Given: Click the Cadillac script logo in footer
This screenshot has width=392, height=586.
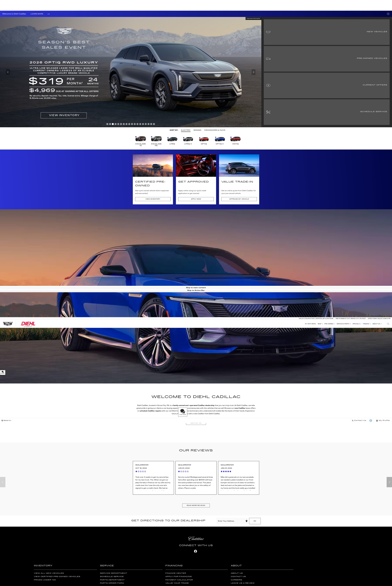Looking at the screenshot, I should click(196, 538).
